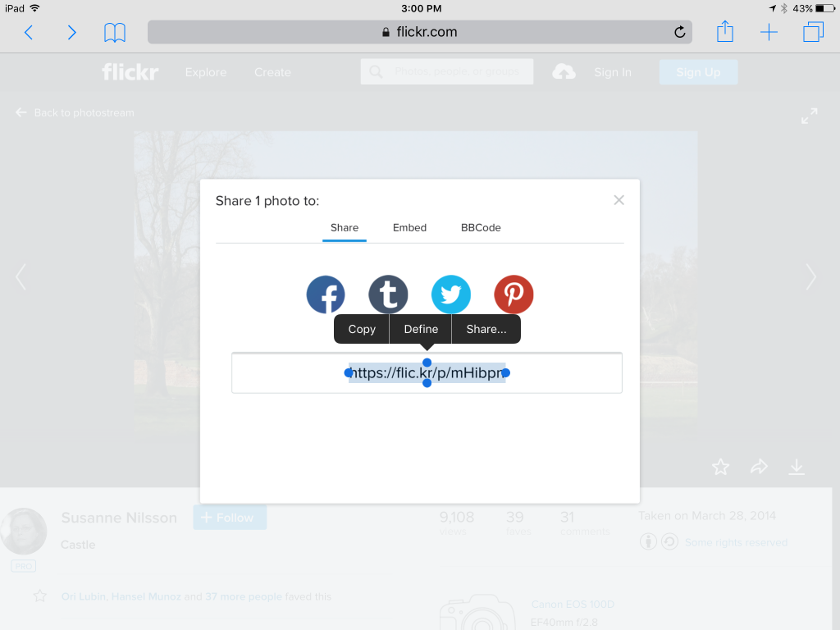Tap Share... in the text popup menu

pyautogui.click(x=486, y=329)
